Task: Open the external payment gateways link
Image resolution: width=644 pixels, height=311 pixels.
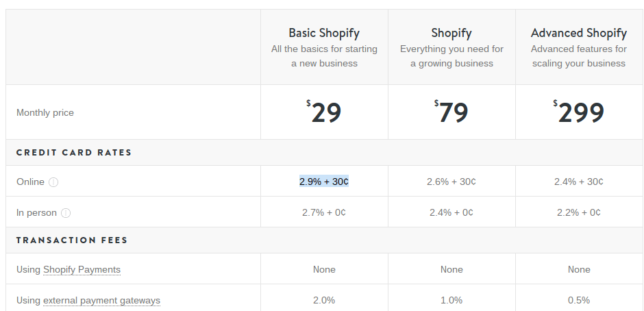Action: [101, 300]
